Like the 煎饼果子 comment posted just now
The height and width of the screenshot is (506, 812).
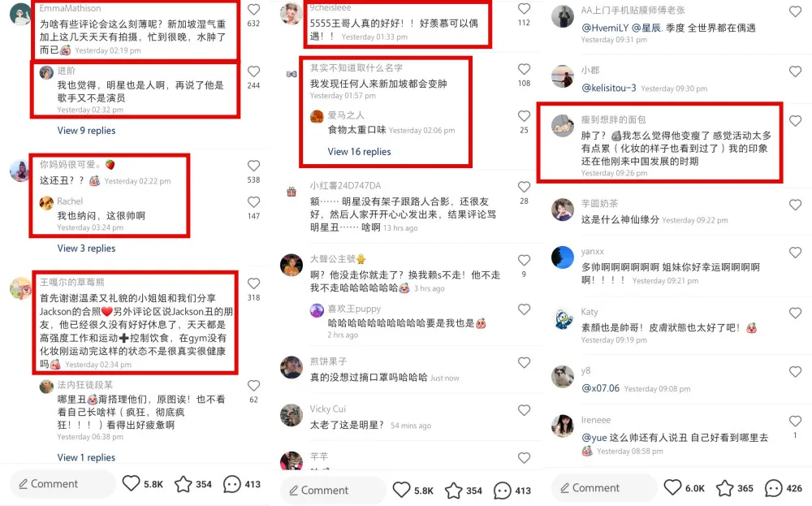524,362
